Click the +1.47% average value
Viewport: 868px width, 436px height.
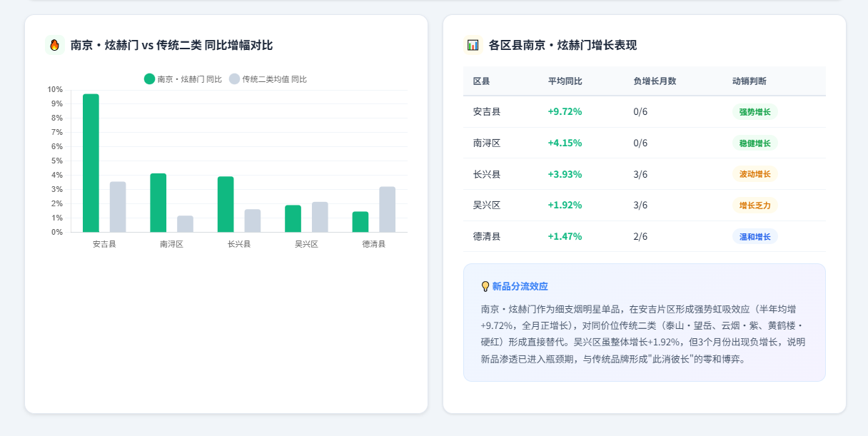(565, 236)
